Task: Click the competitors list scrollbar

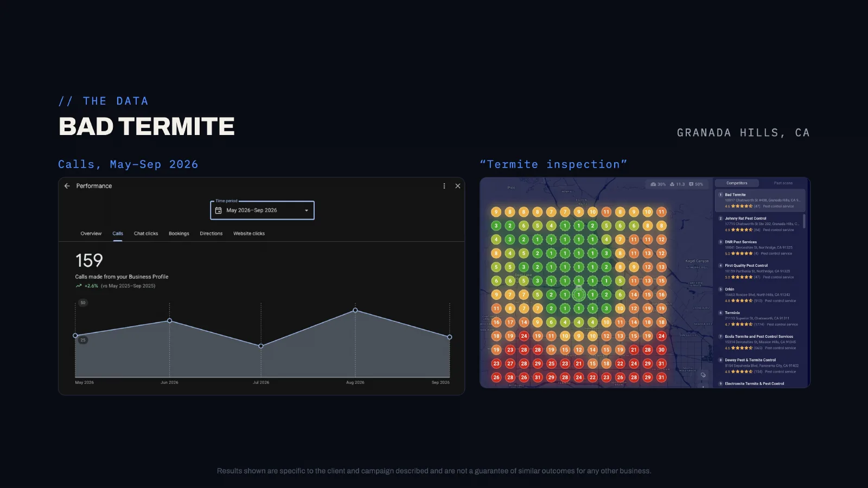Action: (x=804, y=221)
